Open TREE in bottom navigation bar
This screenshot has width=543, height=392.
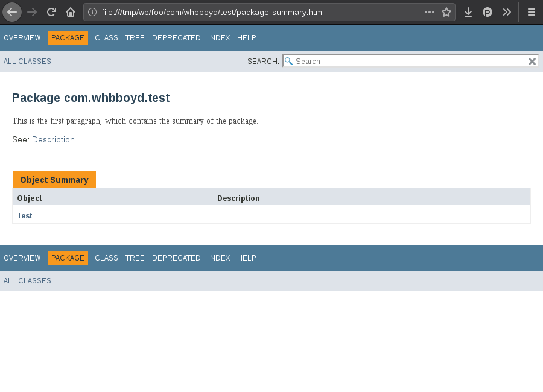click(x=135, y=258)
